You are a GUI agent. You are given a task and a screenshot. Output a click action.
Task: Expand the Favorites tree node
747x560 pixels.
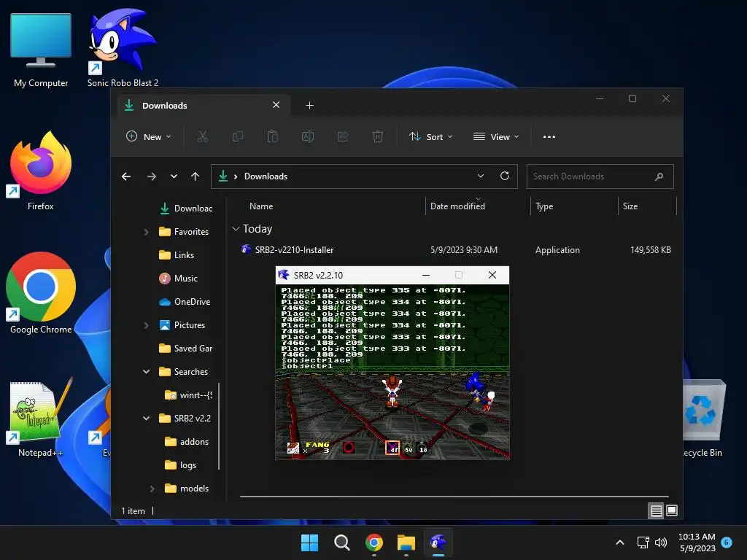(146, 232)
